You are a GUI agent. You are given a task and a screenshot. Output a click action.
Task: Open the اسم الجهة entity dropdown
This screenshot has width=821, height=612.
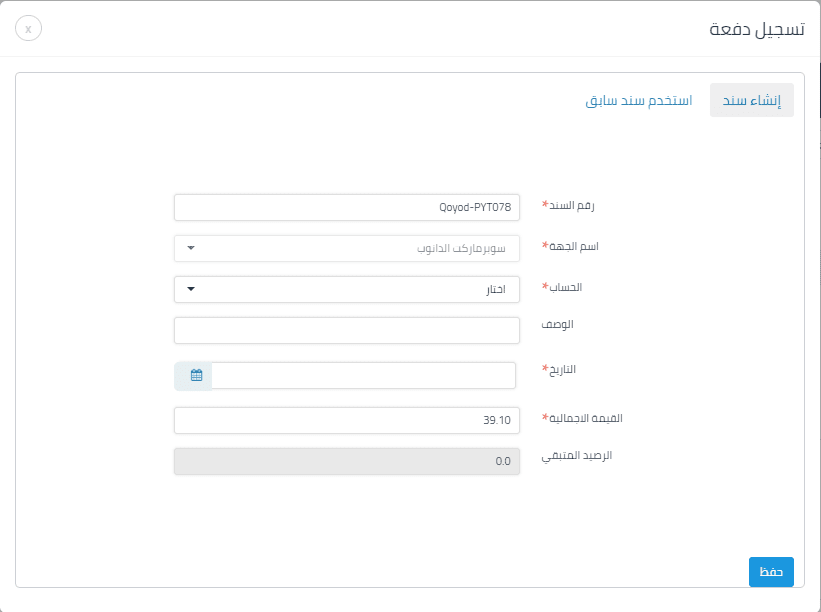pyautogui.click(x=345, y=248)
